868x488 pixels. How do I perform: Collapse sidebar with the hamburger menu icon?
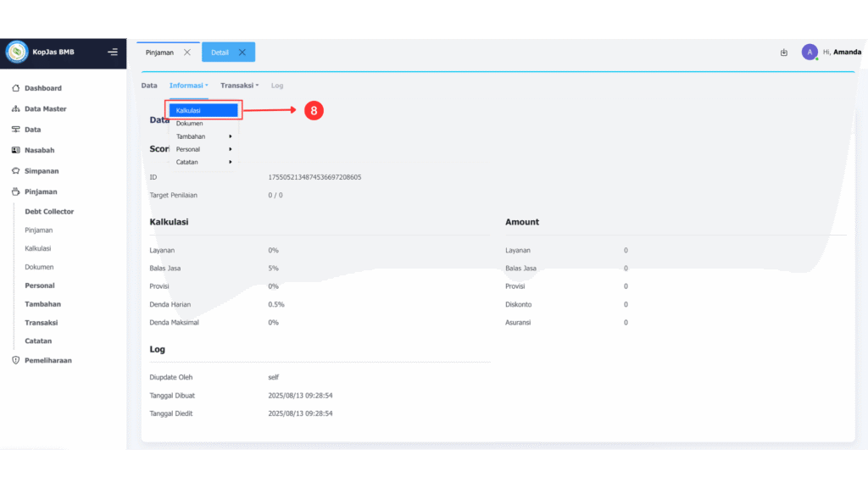[x=113, y=53]
